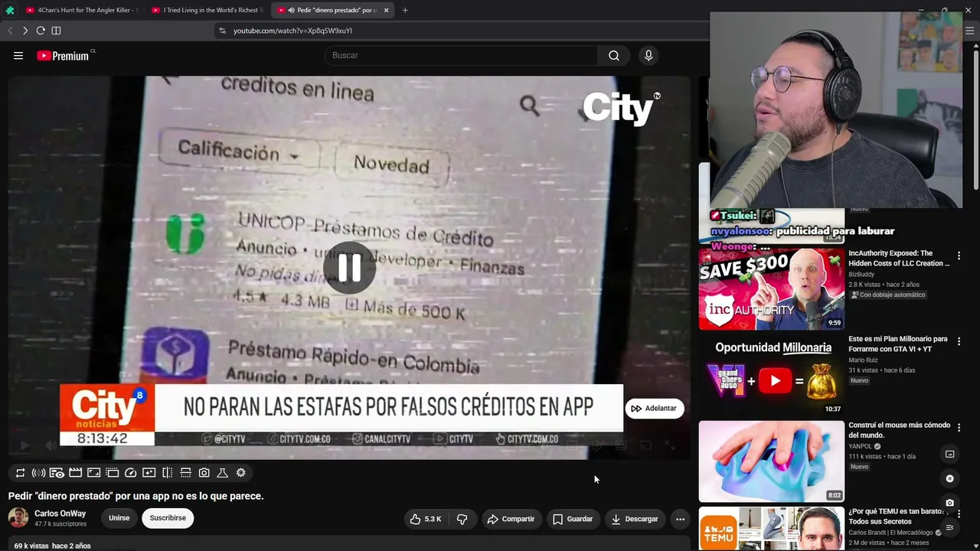Click the YANPOL channel name

point(860,447)
